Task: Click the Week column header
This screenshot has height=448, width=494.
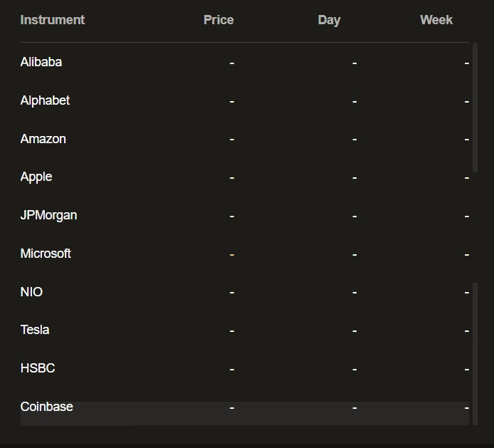Action: click(x=436, y=20)
